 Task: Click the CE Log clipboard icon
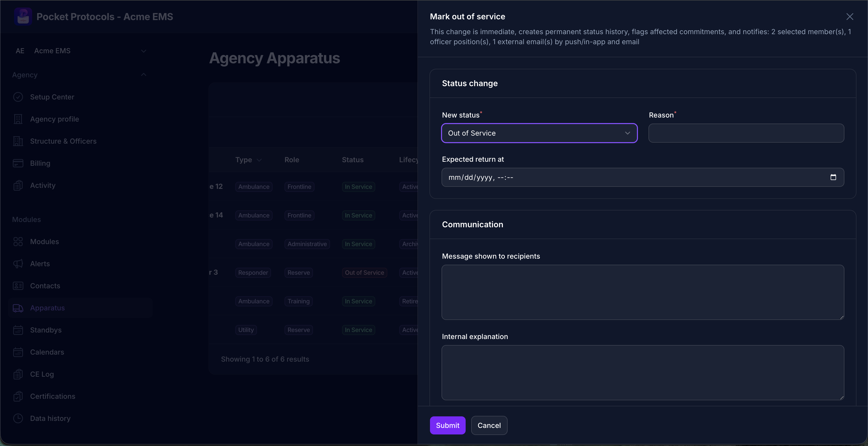point(18,374)
